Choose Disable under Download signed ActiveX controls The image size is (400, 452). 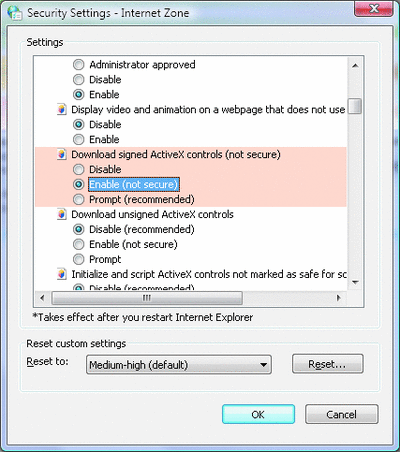click(79, 169)
